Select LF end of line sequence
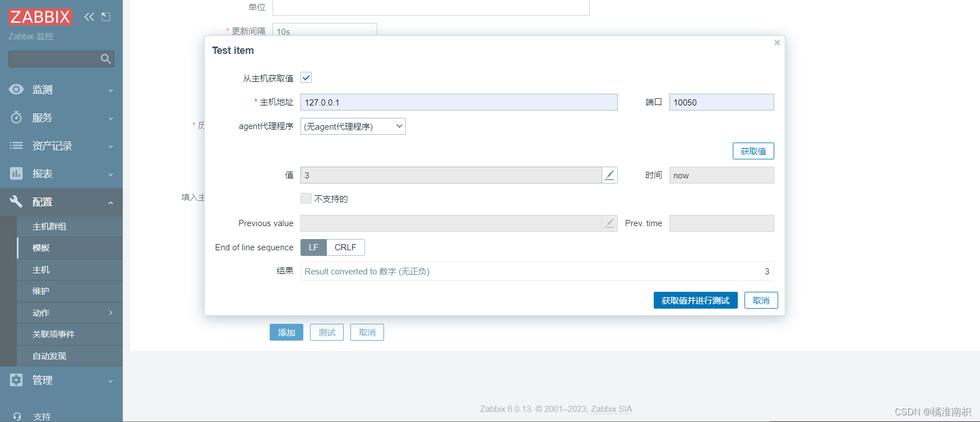980x422 pixels. click(x=313, y=247)
